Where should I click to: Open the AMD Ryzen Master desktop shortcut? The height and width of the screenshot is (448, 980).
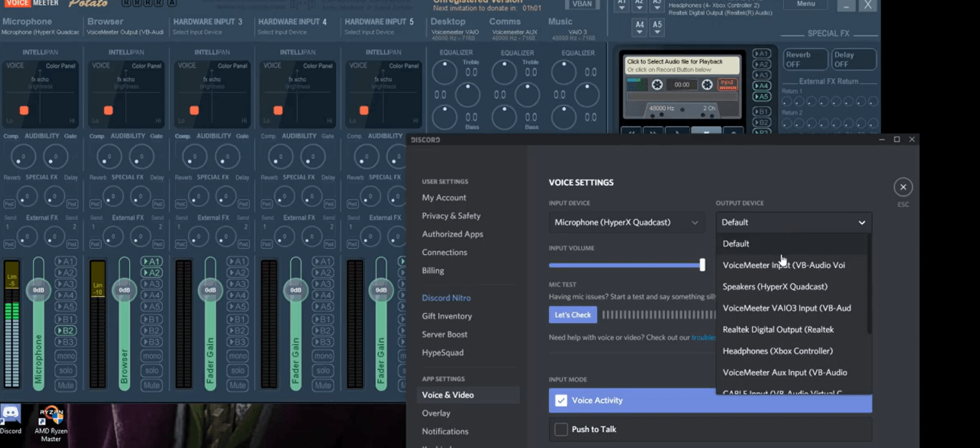[51, 423]
